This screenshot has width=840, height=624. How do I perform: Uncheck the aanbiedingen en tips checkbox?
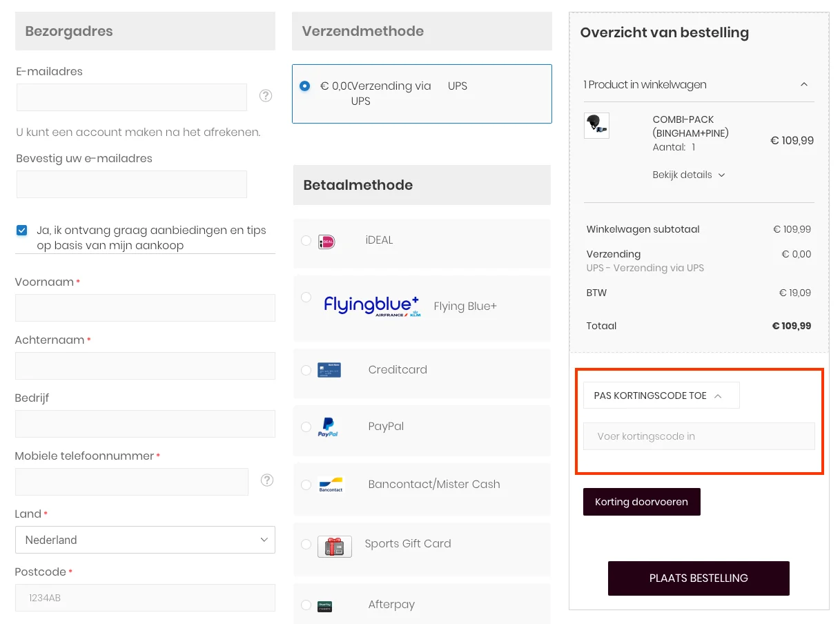21,230
